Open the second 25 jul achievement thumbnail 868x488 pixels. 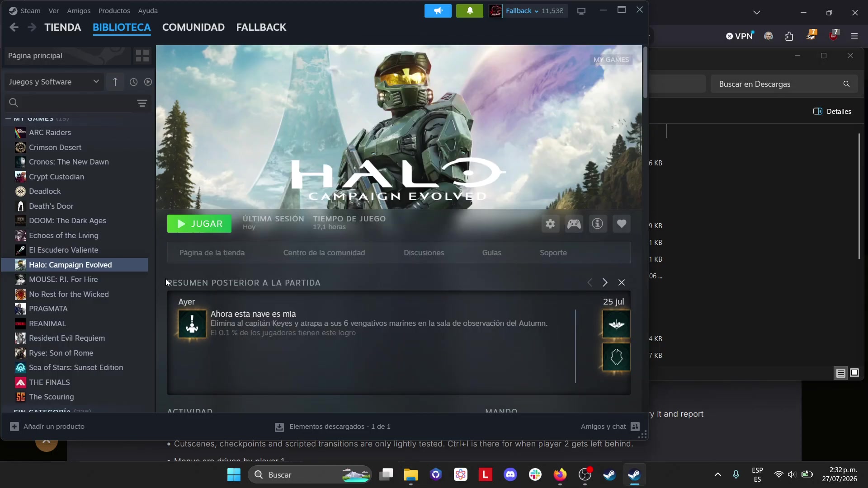(x=616, y=357)
